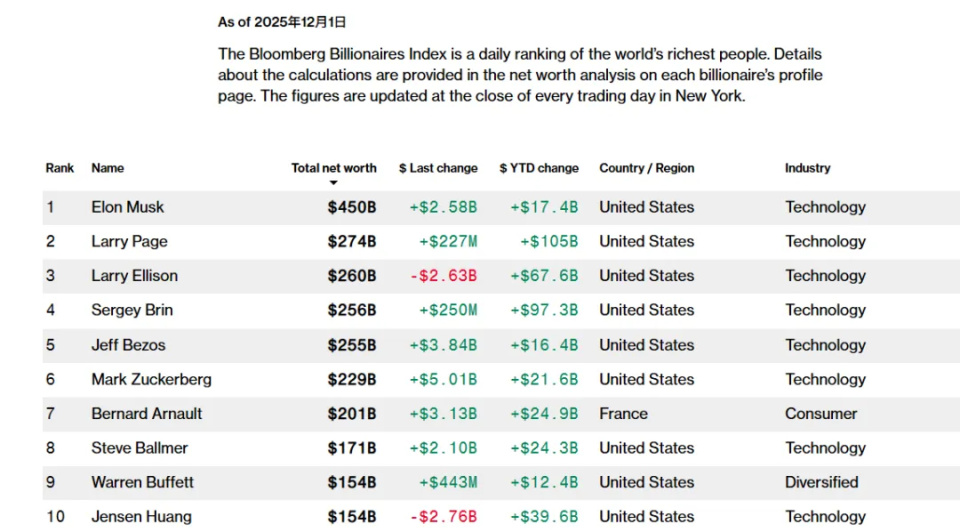Click the Country / Region column header
The height and width of the screenshot is (532, 960).
646,168
